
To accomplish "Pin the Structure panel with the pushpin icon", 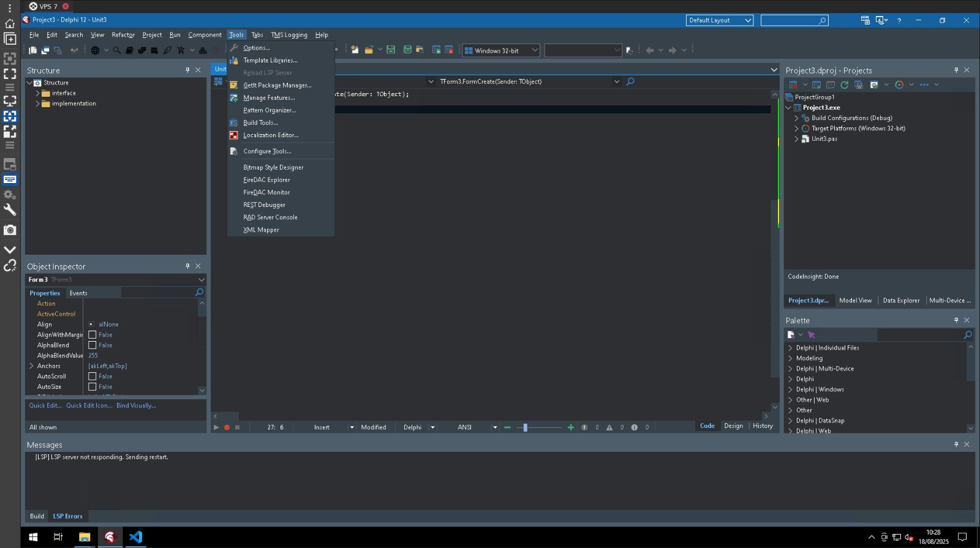I will (187, 70).
